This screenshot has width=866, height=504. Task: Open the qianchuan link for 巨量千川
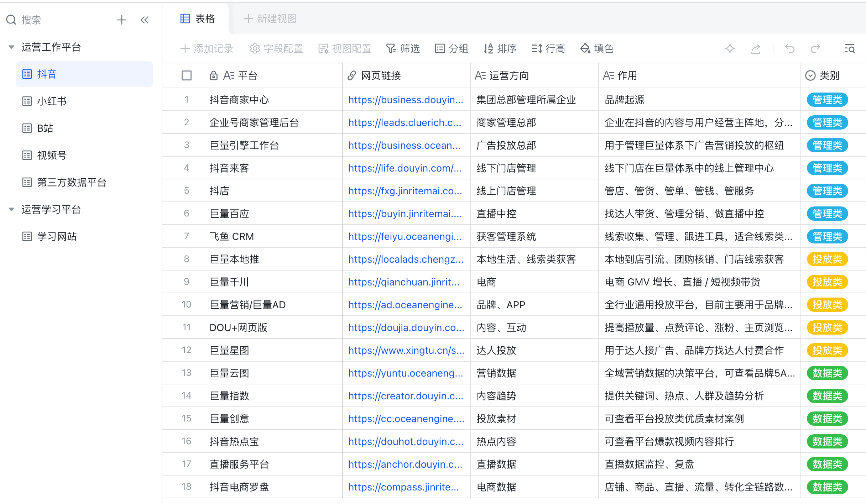click(404, 282)
